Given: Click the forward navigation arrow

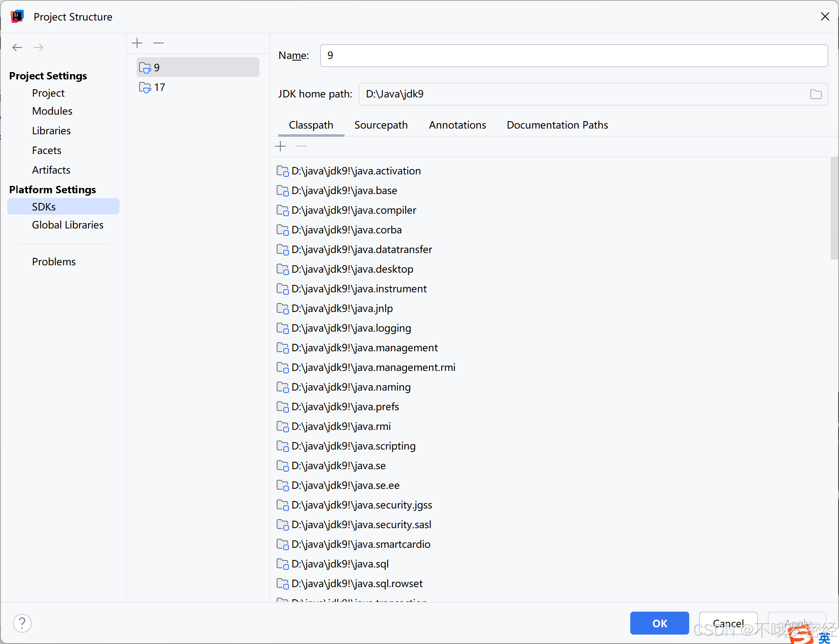Looking at the screenshot, I should (x=38, y=47).
